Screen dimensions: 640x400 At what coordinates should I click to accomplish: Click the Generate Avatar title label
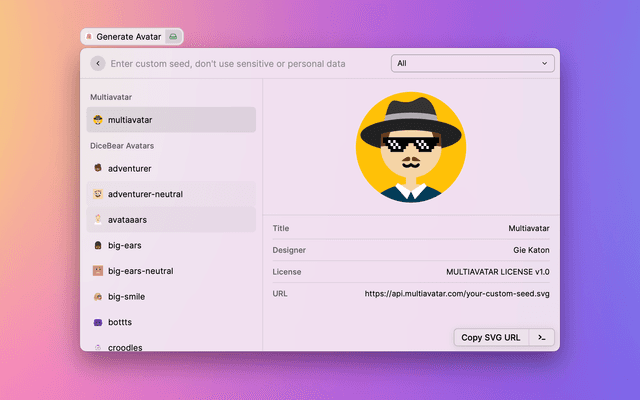(128, 36)
